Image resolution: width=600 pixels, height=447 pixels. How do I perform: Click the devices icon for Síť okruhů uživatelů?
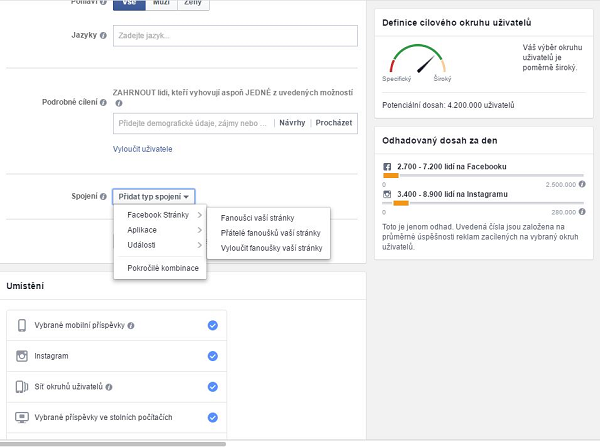[x=22, y=387]
